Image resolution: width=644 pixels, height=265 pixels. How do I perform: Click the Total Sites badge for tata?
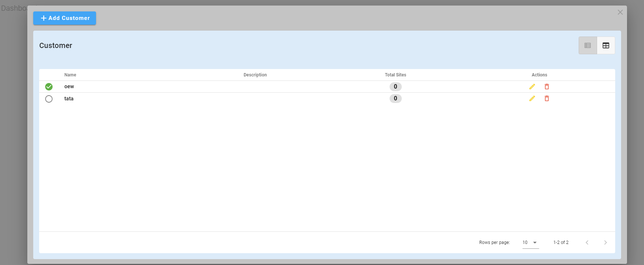click(395, 99)
